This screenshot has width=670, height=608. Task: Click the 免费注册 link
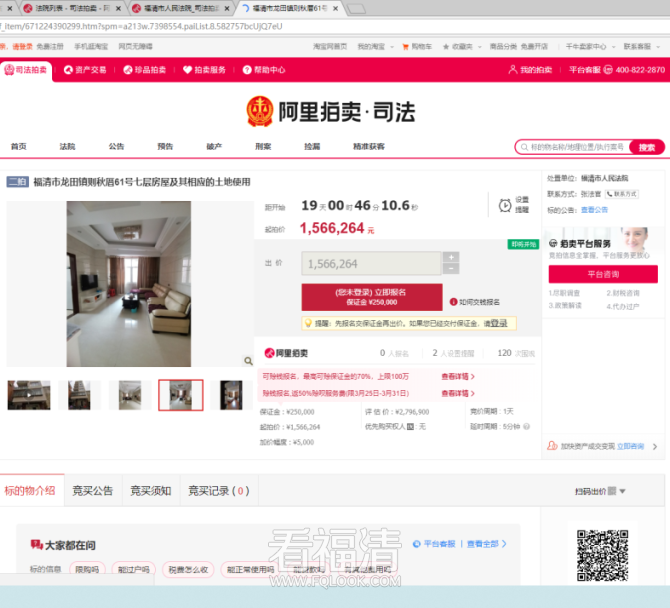[x=50, y=47]
